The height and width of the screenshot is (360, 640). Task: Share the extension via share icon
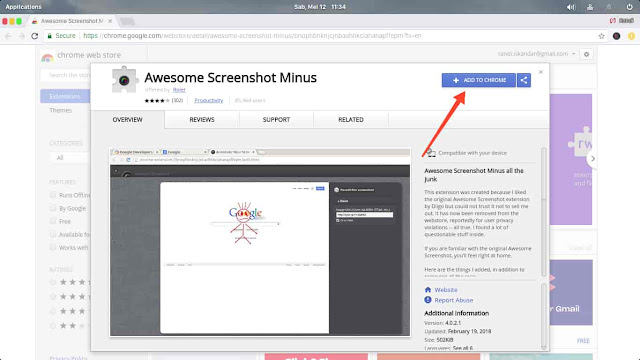524,80
